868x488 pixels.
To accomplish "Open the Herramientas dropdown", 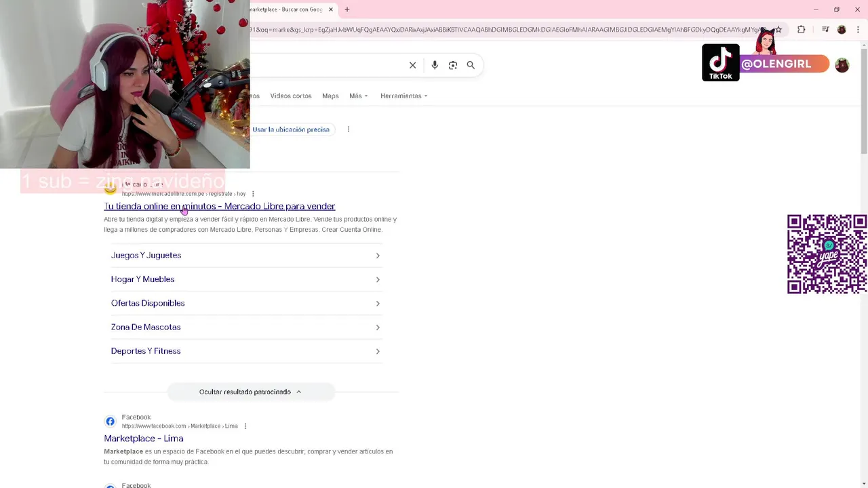I will point(404,96).
